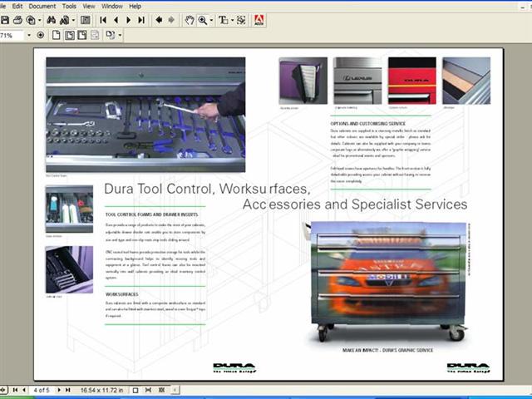Click the 'MAKE AN IMPACT' caption text
This screenshot has width=532, height=399.
[x=388, y=350]
